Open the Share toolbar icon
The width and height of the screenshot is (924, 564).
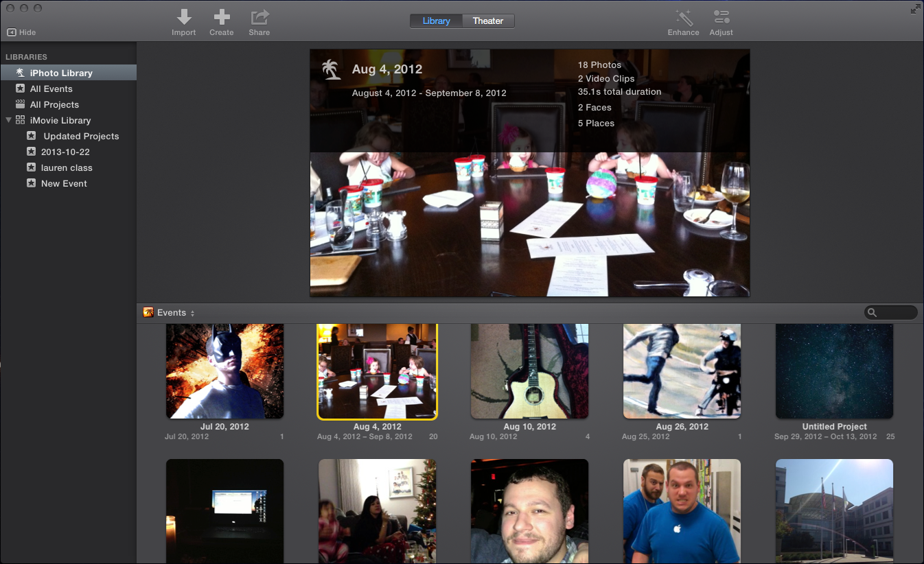pos(259,17)
